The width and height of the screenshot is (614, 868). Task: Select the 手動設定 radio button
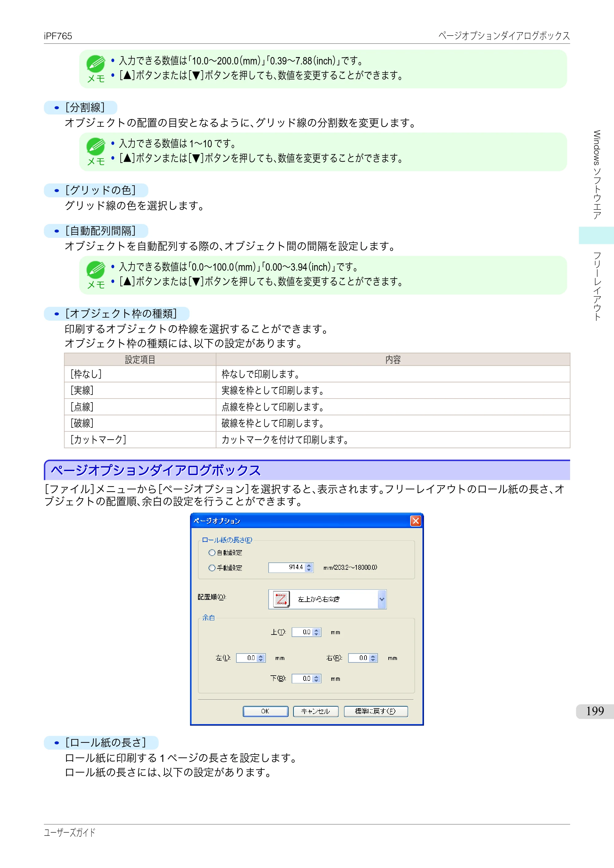coord(212,567)
